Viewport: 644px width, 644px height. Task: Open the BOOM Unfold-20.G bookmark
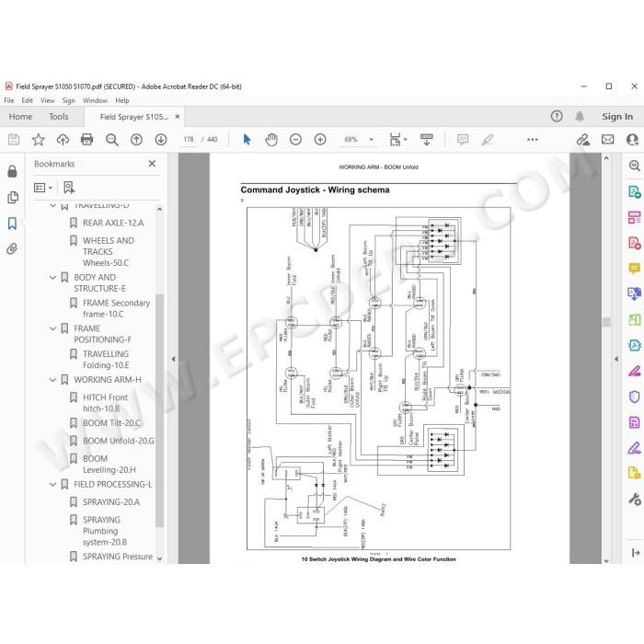pyautogui.click(x=119, y=441)
